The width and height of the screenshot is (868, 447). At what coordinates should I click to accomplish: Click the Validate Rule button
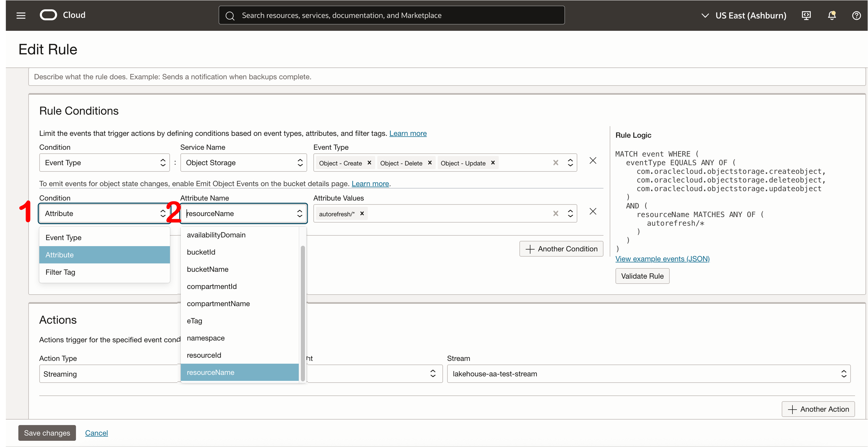click(642, 276)
